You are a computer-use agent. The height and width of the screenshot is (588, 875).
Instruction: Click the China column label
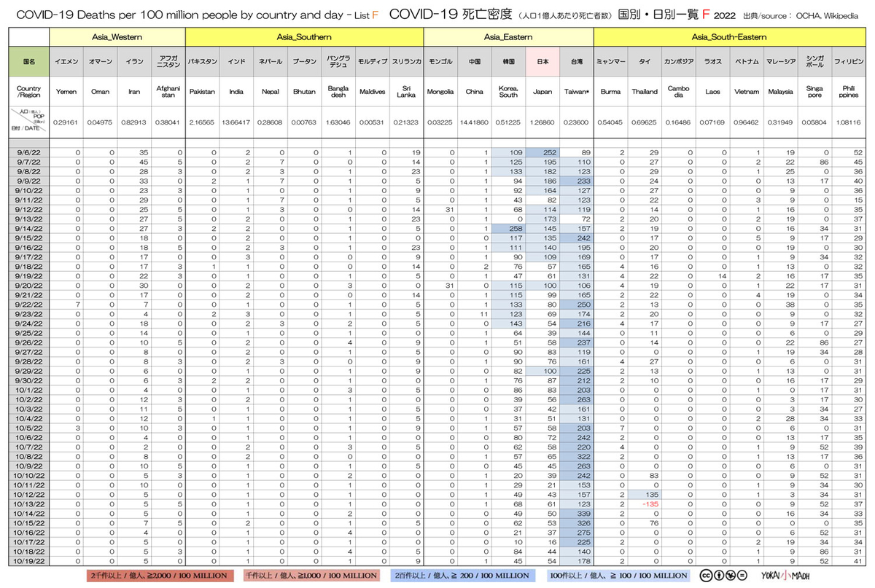[475, 93]
